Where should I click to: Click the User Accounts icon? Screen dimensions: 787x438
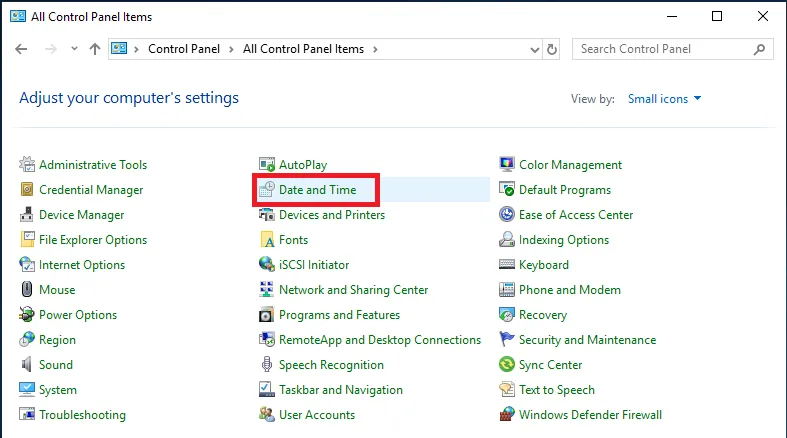click(x=267, y=414)
